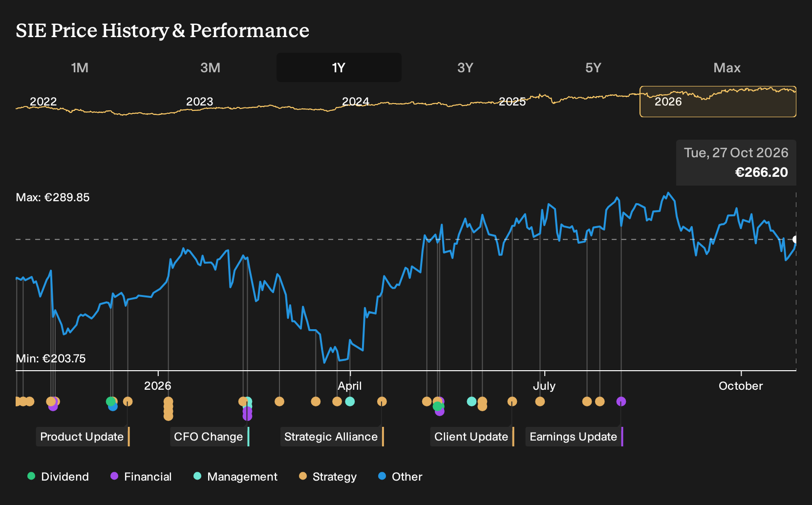The image size is (812, 505).
Task: View the Client Update event label
Action: (472, 437)
